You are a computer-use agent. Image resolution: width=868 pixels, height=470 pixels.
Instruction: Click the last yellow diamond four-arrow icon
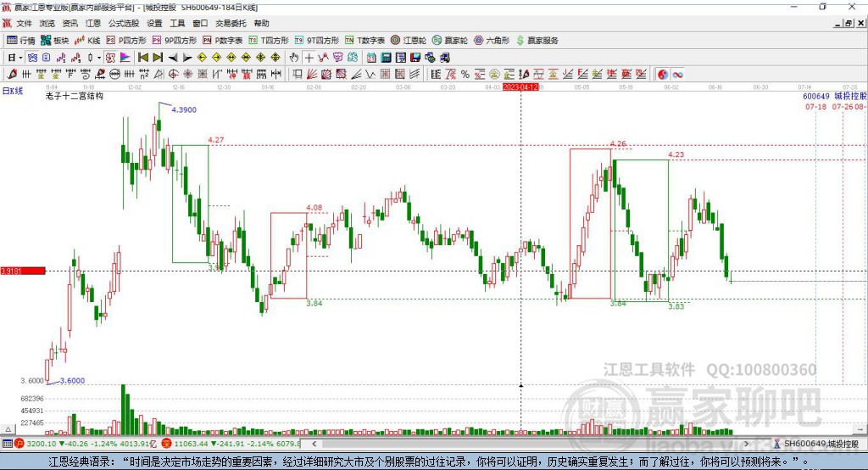click(275, 58)
